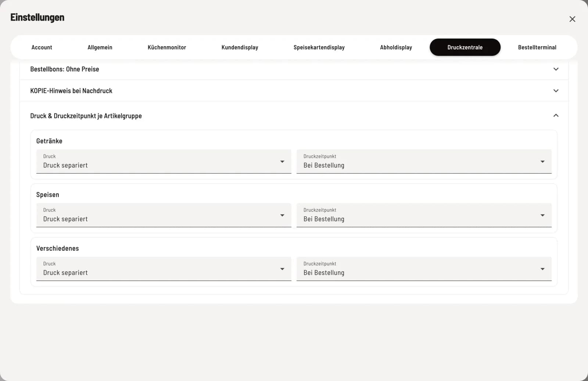Open the Speisen Druckzeitpunkt dropdown

(424, 215)
